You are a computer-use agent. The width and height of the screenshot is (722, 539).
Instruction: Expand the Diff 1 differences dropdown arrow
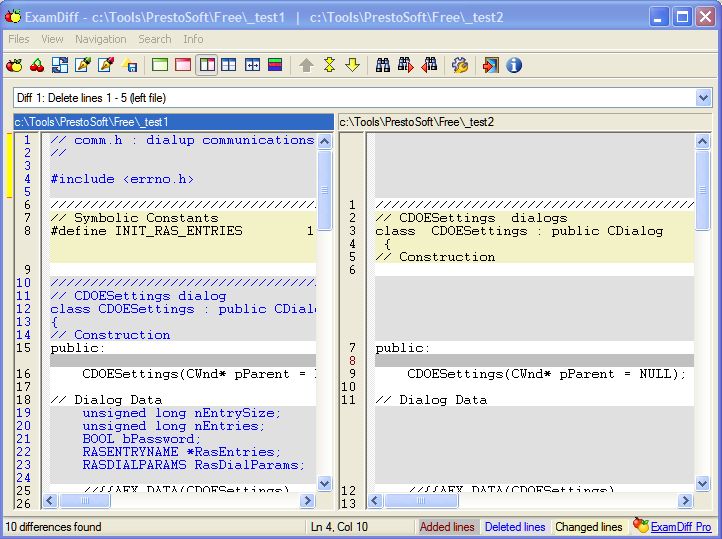point(703,98)
